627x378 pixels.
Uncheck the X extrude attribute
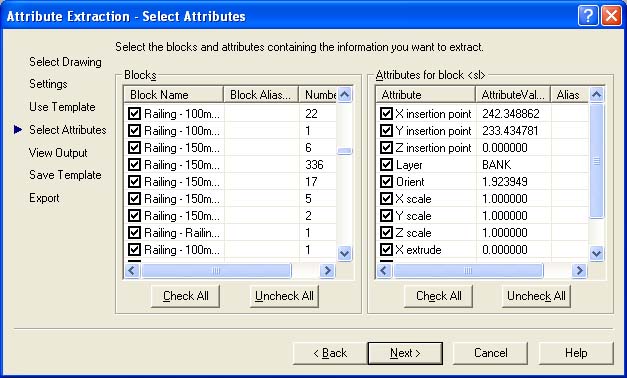[x=386, y=250]
